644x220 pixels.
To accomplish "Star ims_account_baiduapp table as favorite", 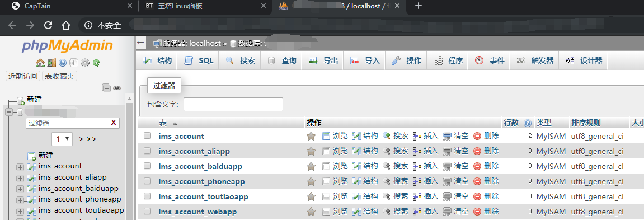I will pos(311,167).
